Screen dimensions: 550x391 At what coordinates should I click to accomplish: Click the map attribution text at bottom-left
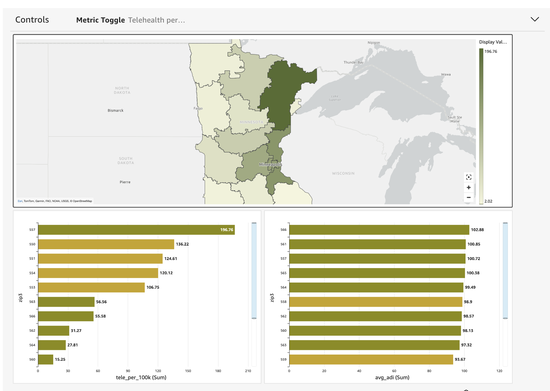[x=55, y=201]
